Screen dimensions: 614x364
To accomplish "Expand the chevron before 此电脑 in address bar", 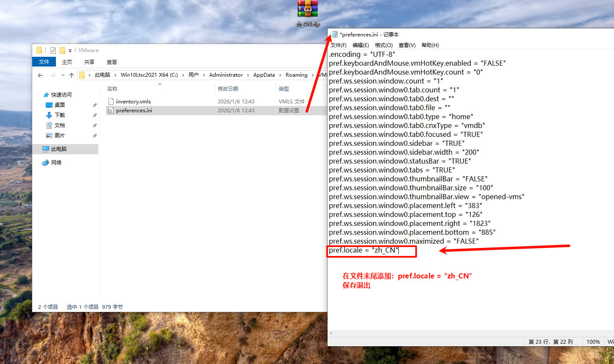I will 89,75.
